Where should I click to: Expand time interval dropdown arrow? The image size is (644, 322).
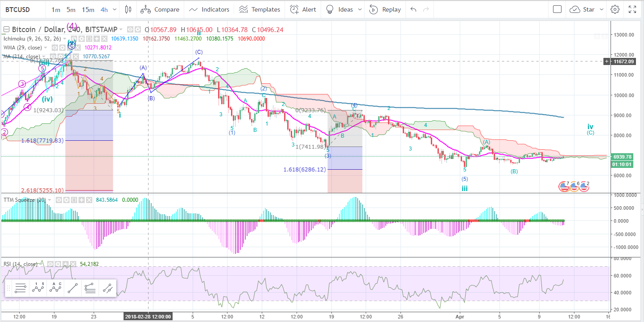pyautogui.click(x=115, y=9)
